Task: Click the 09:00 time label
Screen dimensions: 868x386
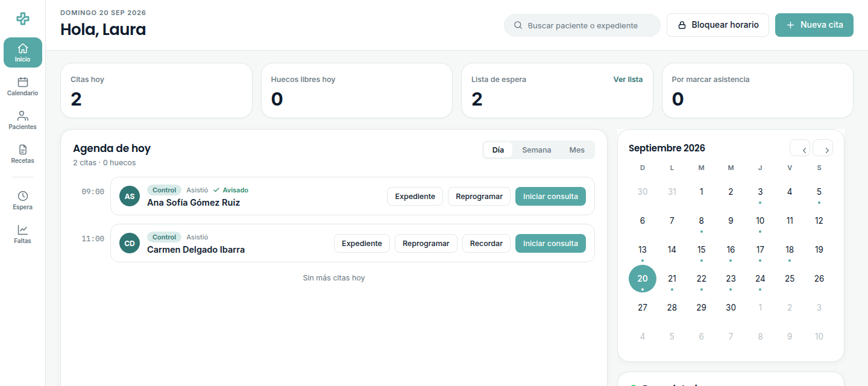Action: pos(93,192)
